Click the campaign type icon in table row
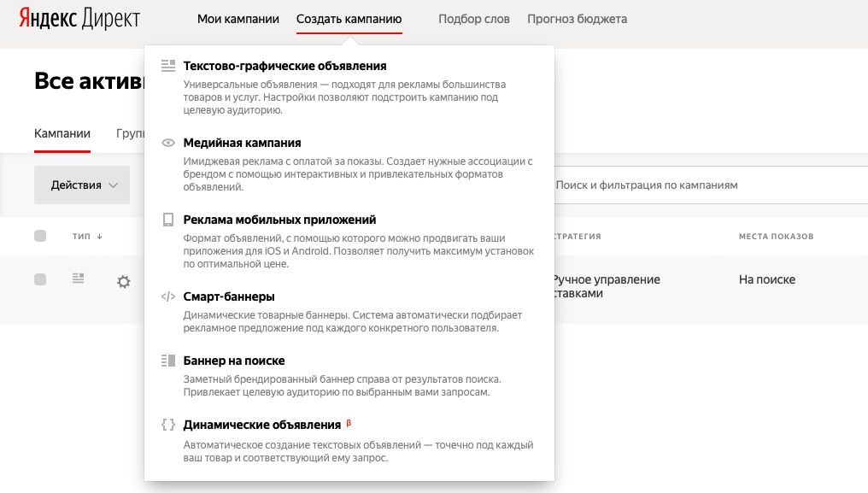868x493 pixels. (x=79, y=279)
